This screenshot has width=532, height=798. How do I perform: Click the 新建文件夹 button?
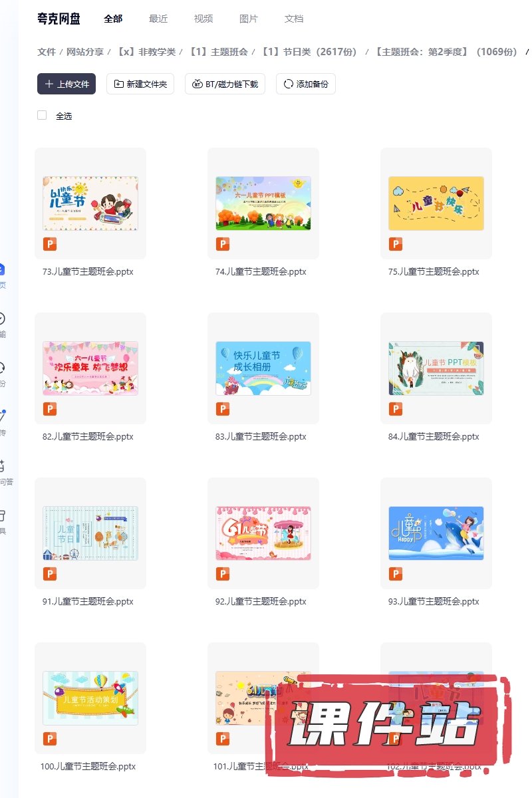(140, 84)
